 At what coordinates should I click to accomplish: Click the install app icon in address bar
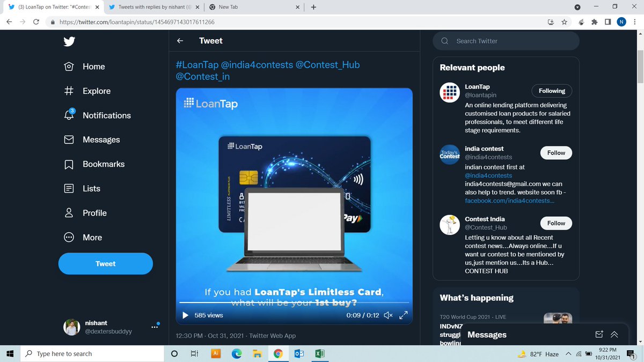coord(550,22)
